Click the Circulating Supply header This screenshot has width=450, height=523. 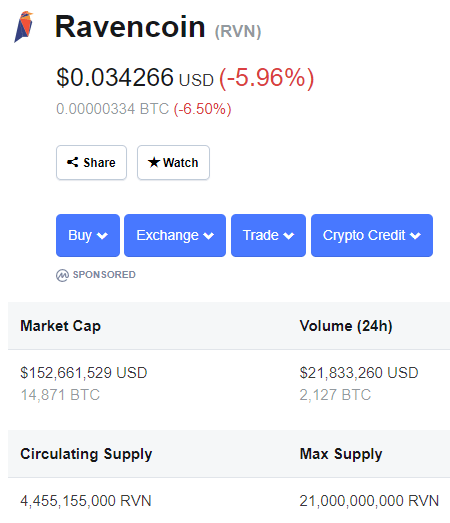point(86,454)
